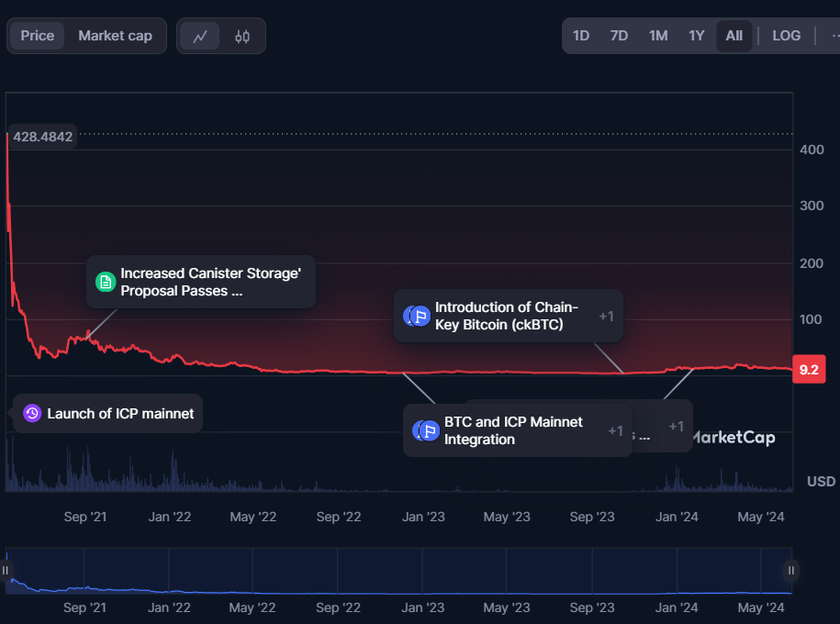The width and height of the screenshot is (840, 624).
Task: Toggle LOG scale
Action: point(787,36)
